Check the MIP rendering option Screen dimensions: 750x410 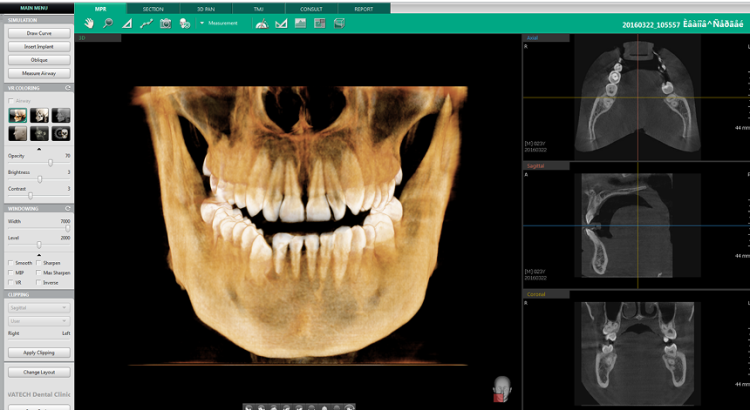(11, 272)
